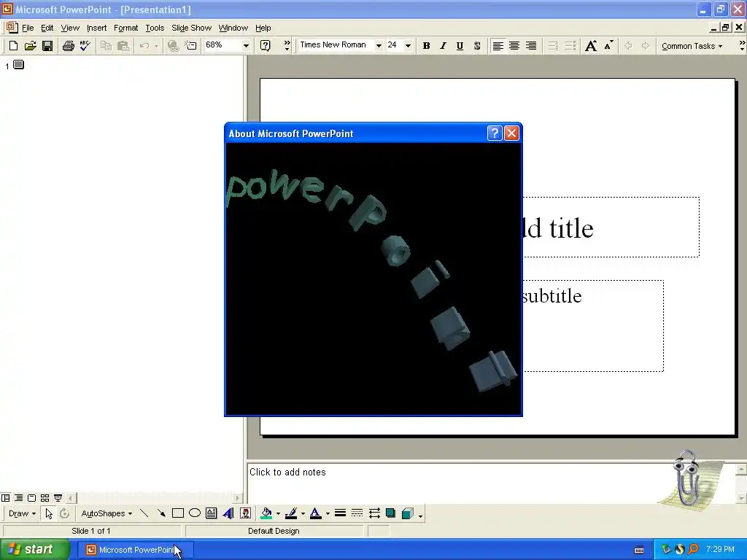The image size is (747, 560).
Task: Click the Open file folder icon
Action: click(31, 46)
